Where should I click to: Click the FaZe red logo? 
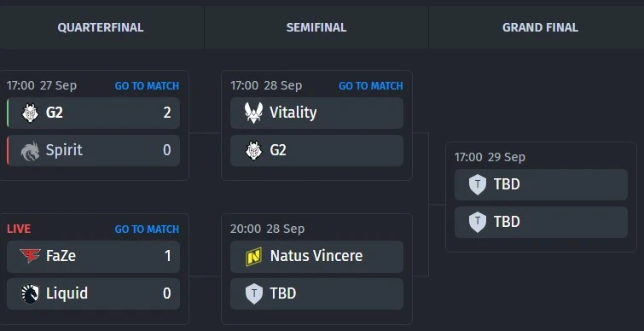click(x=30, y=256)
